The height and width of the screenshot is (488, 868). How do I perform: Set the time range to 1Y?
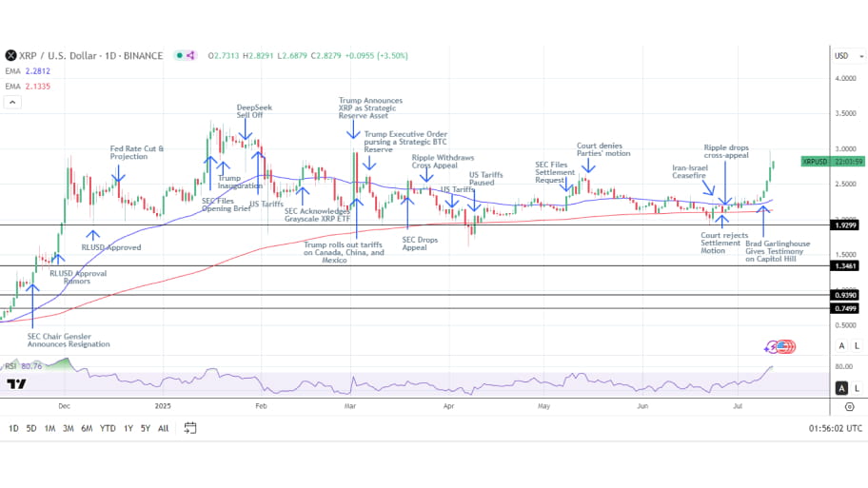click(128, 428)
